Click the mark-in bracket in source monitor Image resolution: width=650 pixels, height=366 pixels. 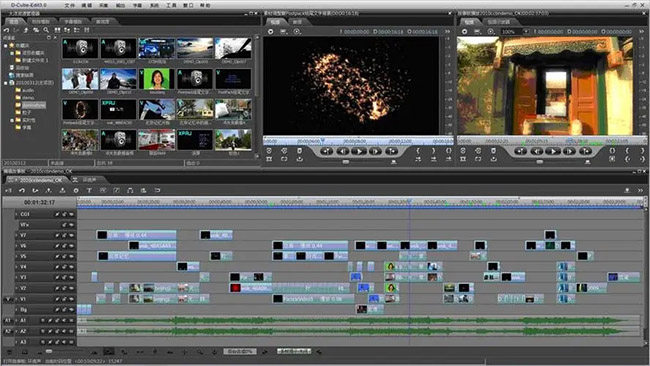point(418,151)
